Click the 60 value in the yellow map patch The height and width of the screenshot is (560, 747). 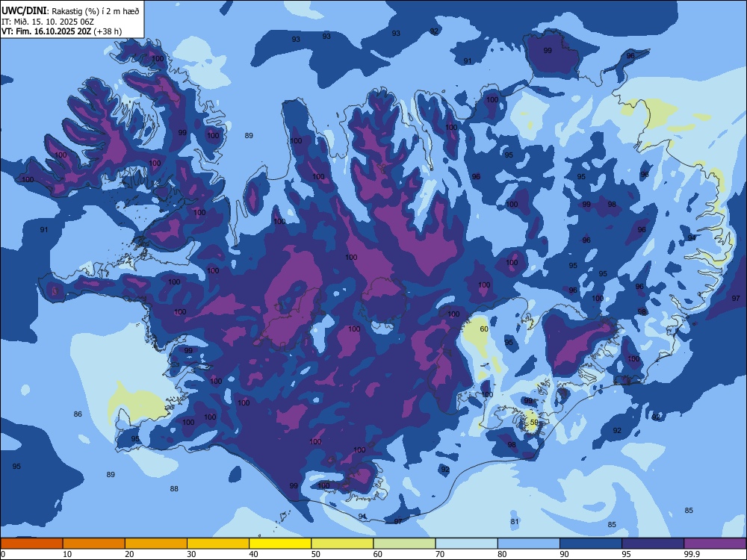484,329
